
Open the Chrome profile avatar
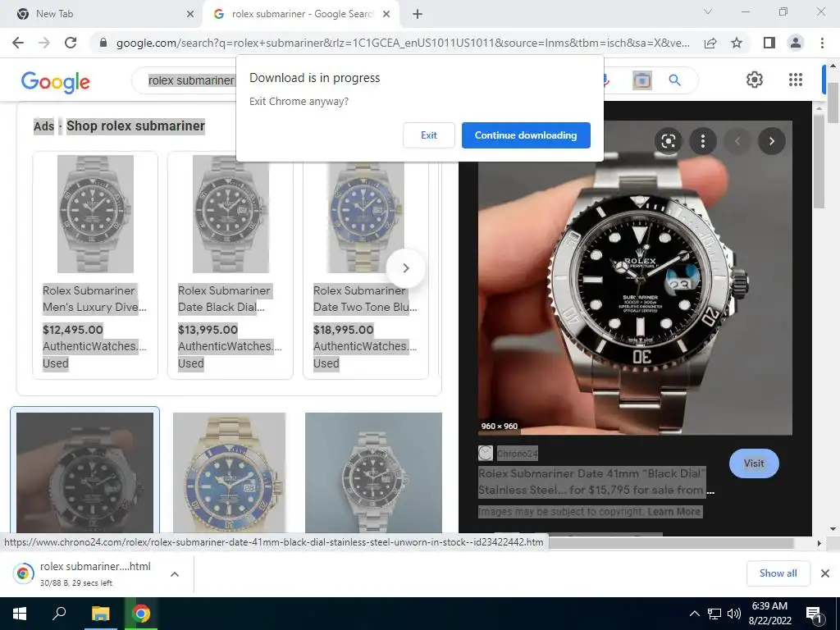(796, 43)
